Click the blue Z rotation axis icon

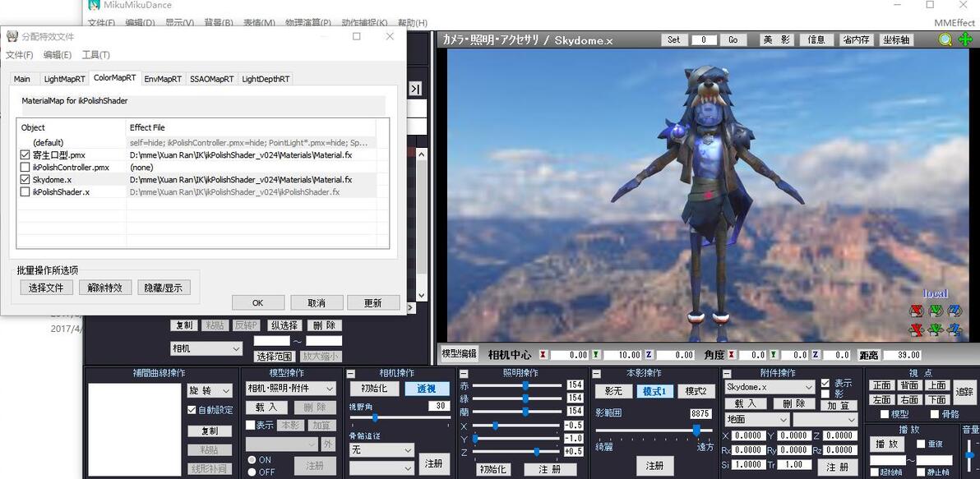pos(955,311)
